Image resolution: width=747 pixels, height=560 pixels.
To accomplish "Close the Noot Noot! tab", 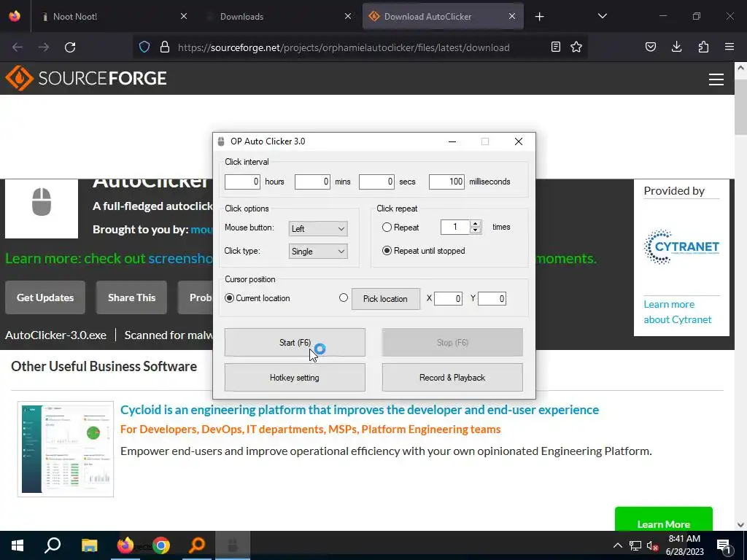I will pos(184,16).
